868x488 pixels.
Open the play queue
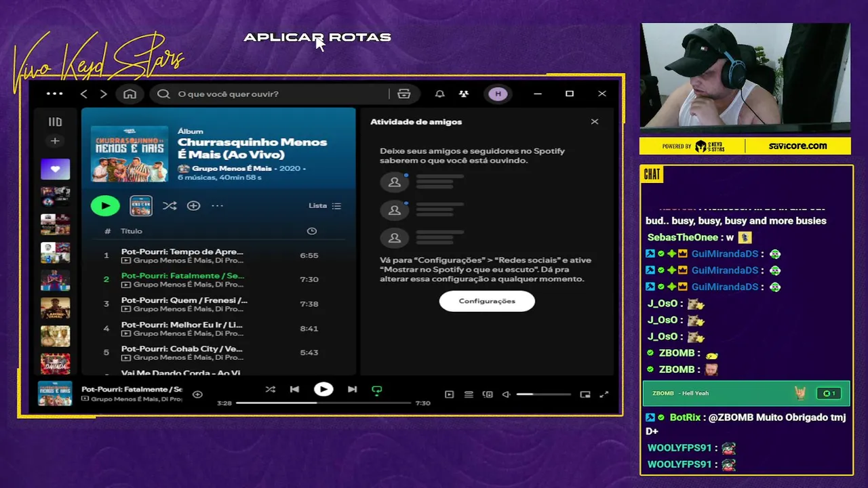click(469, 394)
